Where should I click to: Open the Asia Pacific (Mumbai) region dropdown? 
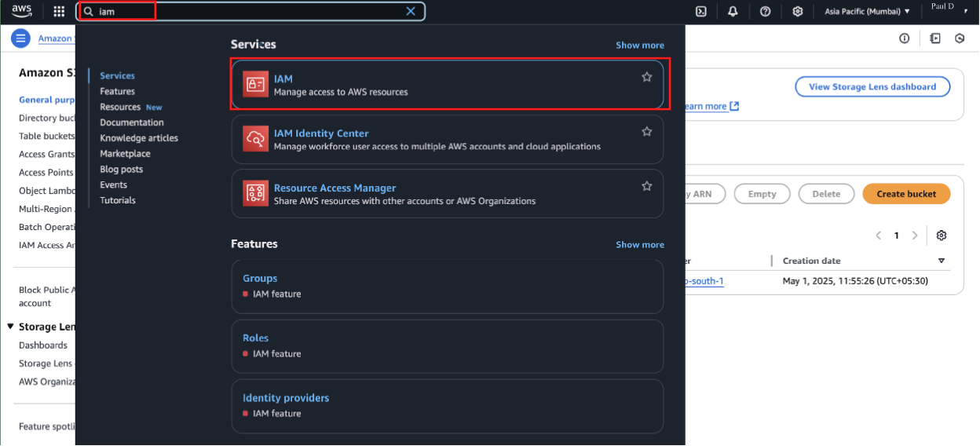point(868,11)
